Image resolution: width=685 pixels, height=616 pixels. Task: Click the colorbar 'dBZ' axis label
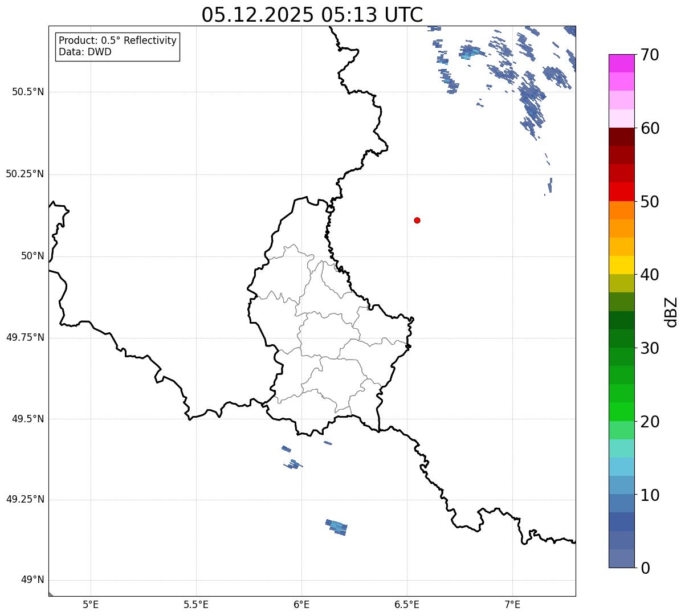[x=671, y=311]
